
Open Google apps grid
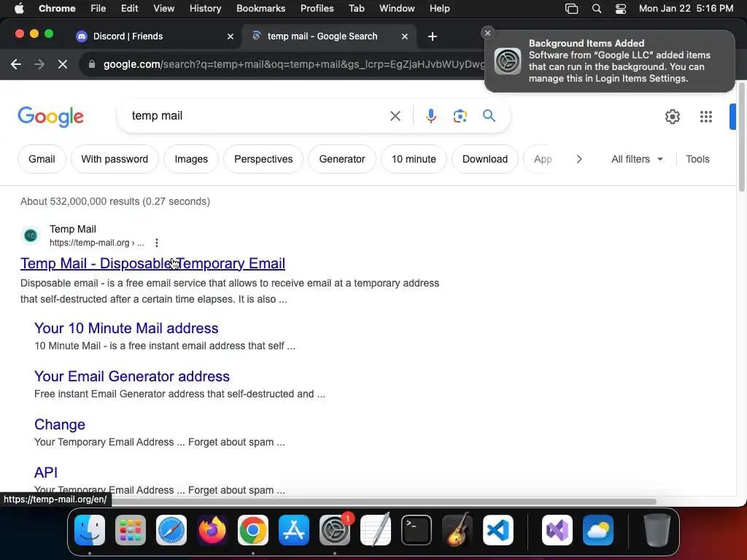705,117
